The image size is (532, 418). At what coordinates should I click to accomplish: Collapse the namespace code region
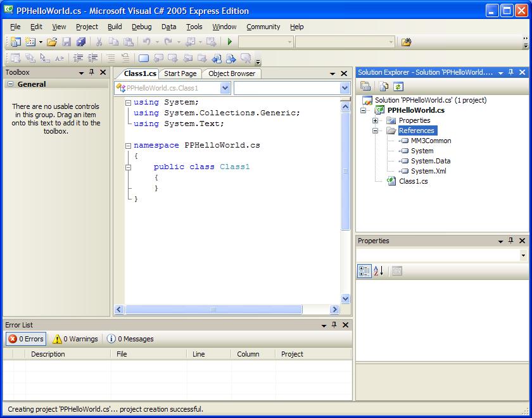pyautogui.click(x=128, y=146)
